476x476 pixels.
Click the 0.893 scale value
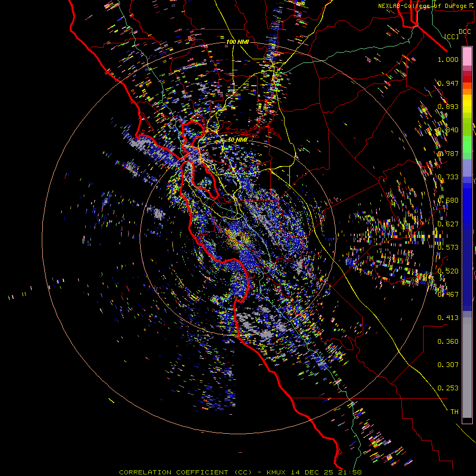click(448, 106)
